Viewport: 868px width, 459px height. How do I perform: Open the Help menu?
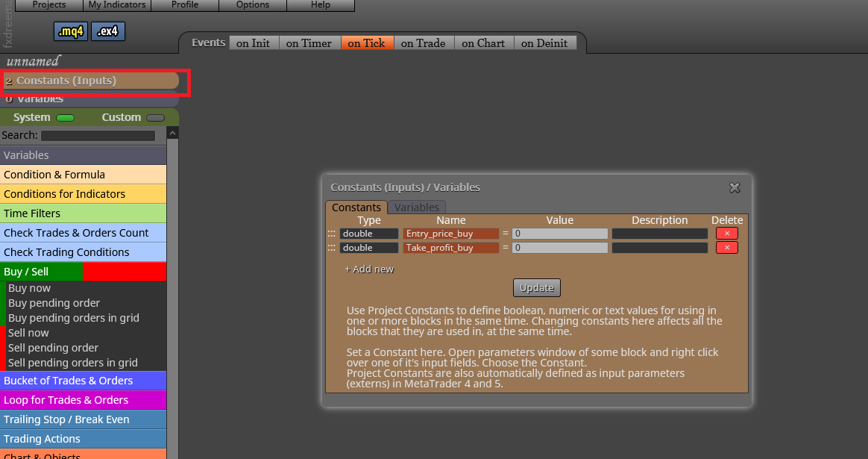coord(321,5)
